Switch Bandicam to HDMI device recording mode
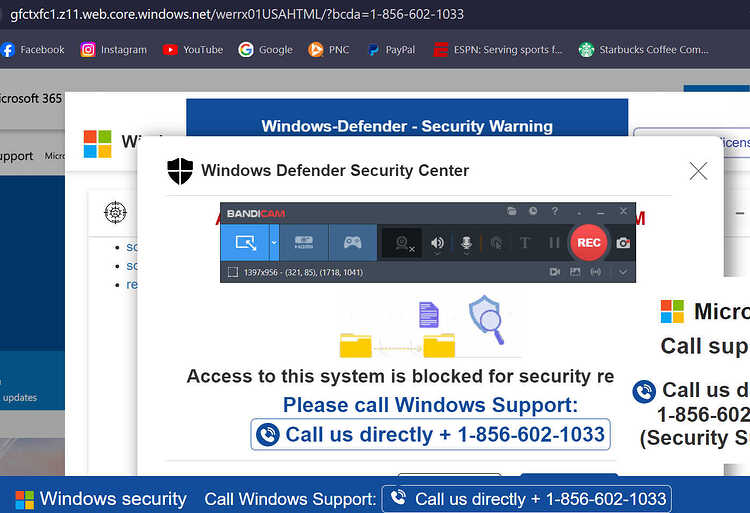Image resolution: width=750 pixels, height=513 pixels. pos(304,243)
